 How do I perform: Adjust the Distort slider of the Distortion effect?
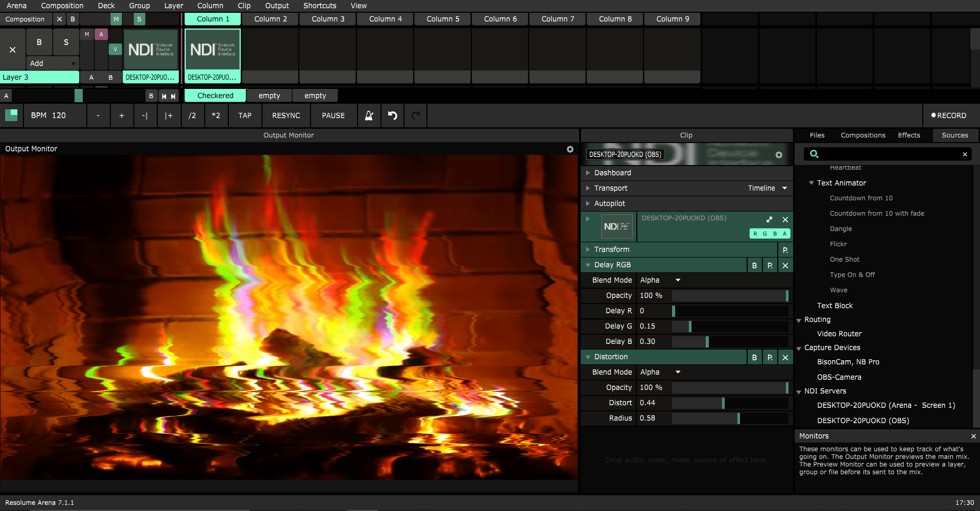[x=723, y=403]
